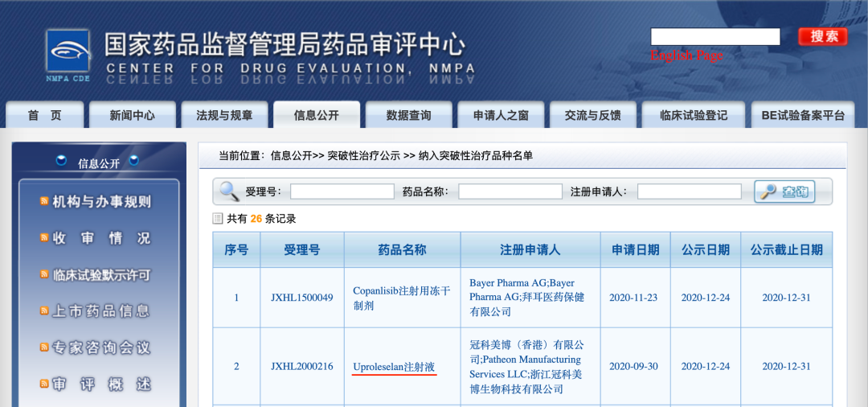The width and height of the screenshot is (868, 407).
Task: Open the Copanlisib注射用冻干制剂 drug link
Action: pos(401,298)
